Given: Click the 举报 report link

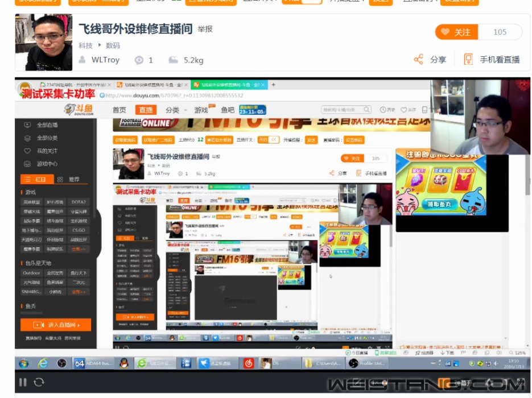Looking at the screenshot, I should click(x=205, y=29).
